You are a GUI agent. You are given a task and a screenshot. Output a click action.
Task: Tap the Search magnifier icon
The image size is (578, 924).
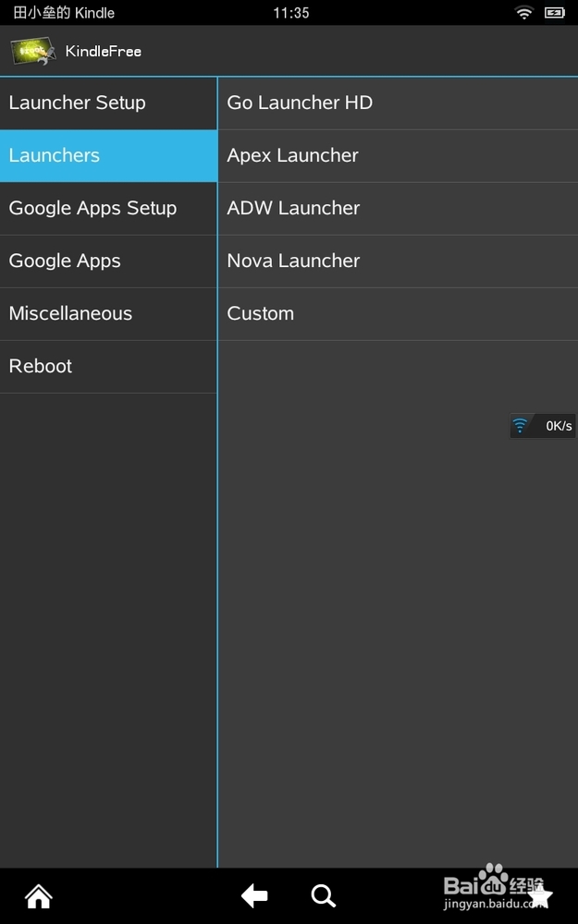(x=323, y=895)
